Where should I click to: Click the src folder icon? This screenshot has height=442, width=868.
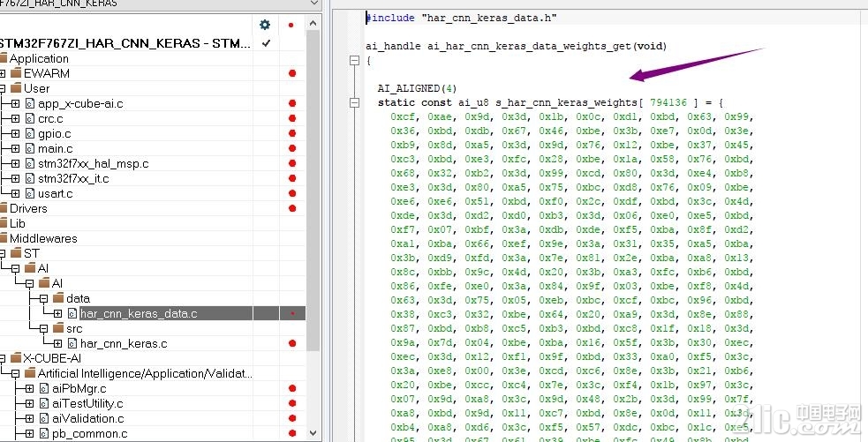click(58, 328)
